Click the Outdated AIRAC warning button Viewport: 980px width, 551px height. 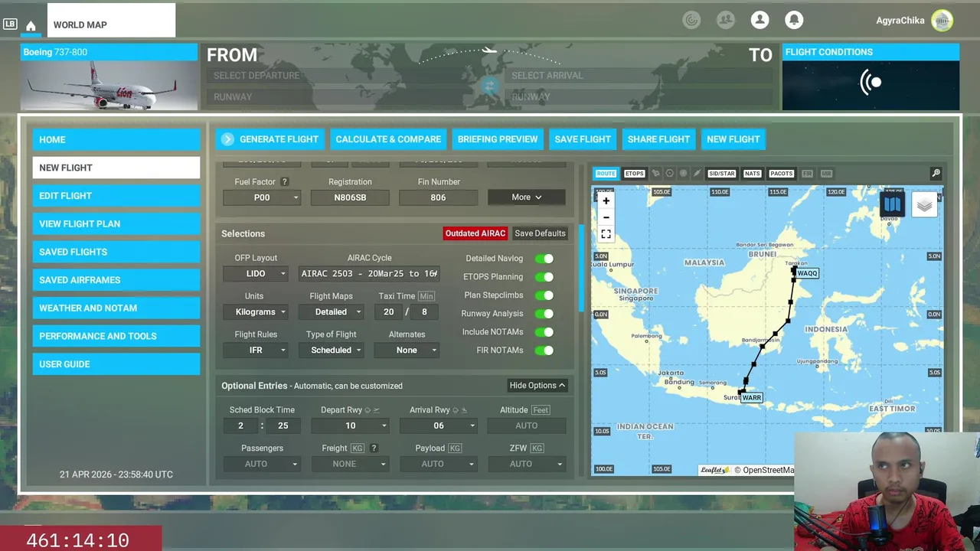tap(475, 233)
